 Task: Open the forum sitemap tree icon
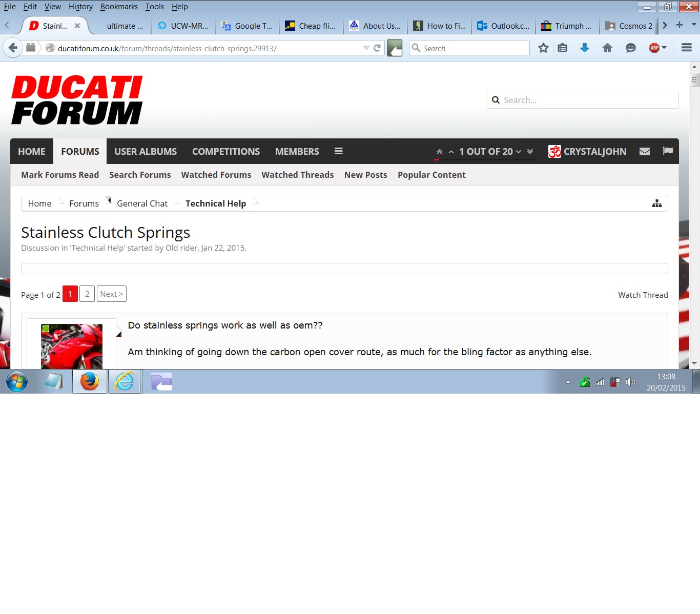[656, 203]
